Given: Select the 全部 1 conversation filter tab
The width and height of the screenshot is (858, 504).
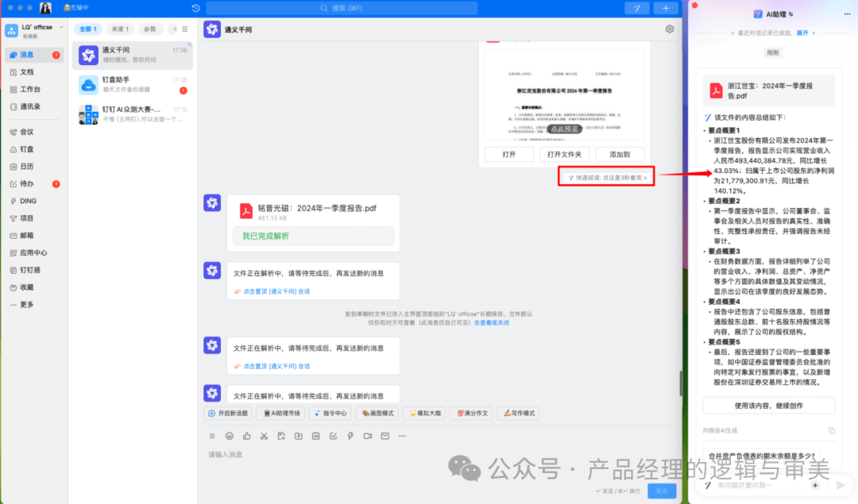Looking at the screenshot, I should click(87, 29).
